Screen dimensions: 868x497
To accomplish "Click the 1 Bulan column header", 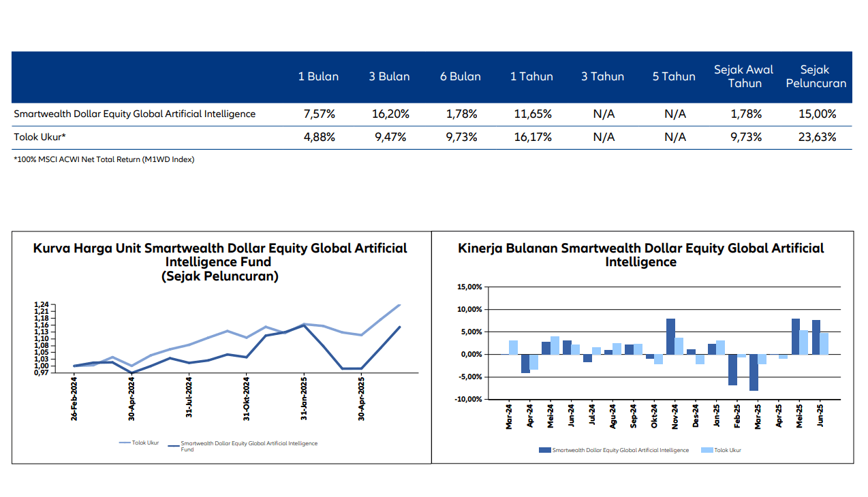I will 318,77.
